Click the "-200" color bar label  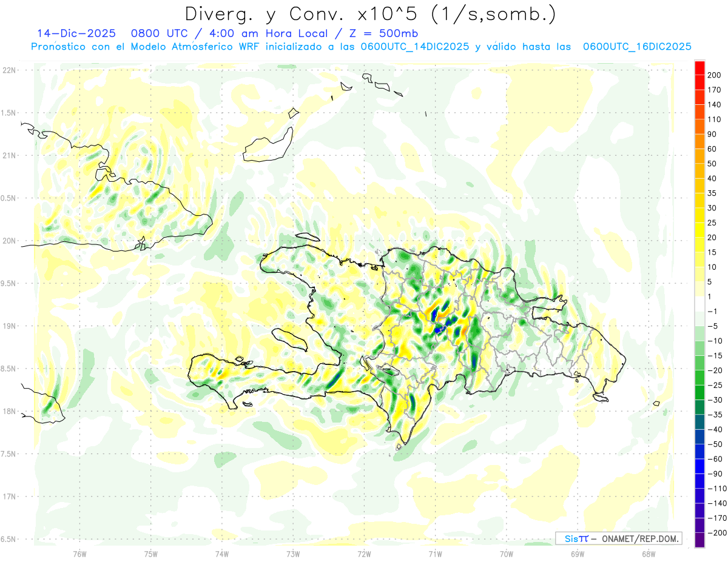pyautogui.click(x=719, y=532)
